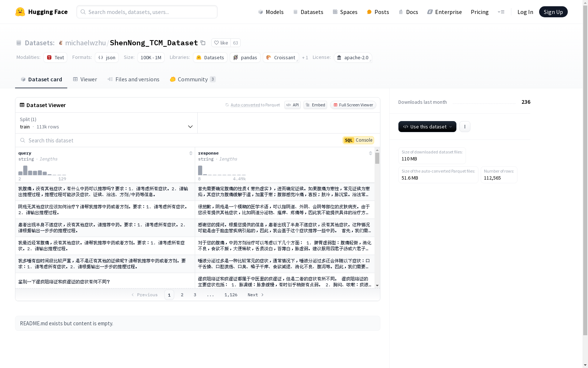
Task: Select the apache-2.0 license tag
Action: point(353,57)
